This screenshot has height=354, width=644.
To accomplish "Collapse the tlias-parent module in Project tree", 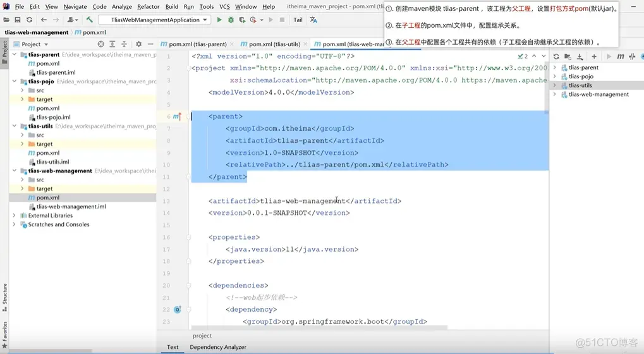I will (15, 54).
